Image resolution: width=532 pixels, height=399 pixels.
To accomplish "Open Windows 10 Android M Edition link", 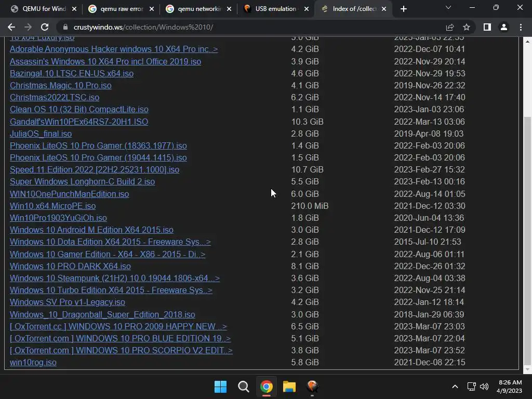I will pyautogui.click(x=91, y=230).
